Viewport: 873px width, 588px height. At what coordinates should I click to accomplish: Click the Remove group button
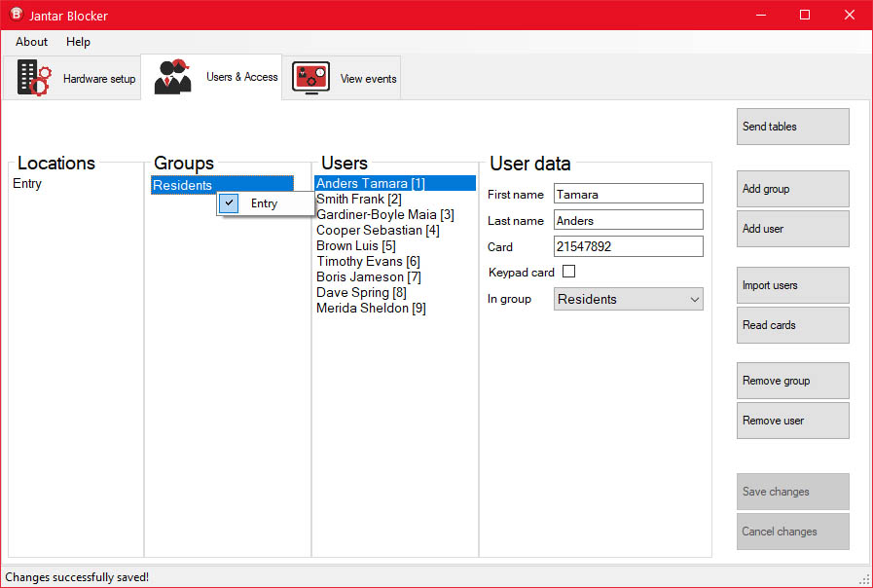[793, 381]
